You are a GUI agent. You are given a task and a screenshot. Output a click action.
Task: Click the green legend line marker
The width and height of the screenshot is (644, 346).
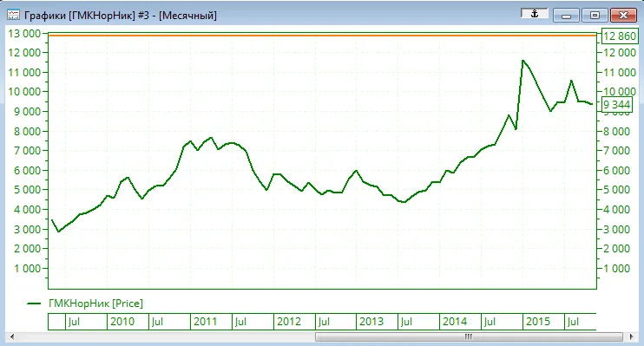(34, 304)
